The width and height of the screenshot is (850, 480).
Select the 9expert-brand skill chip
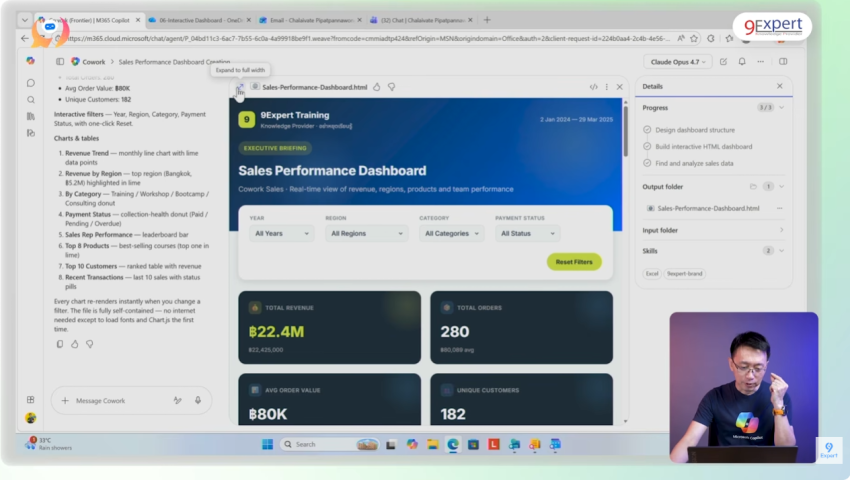point(685,274)
